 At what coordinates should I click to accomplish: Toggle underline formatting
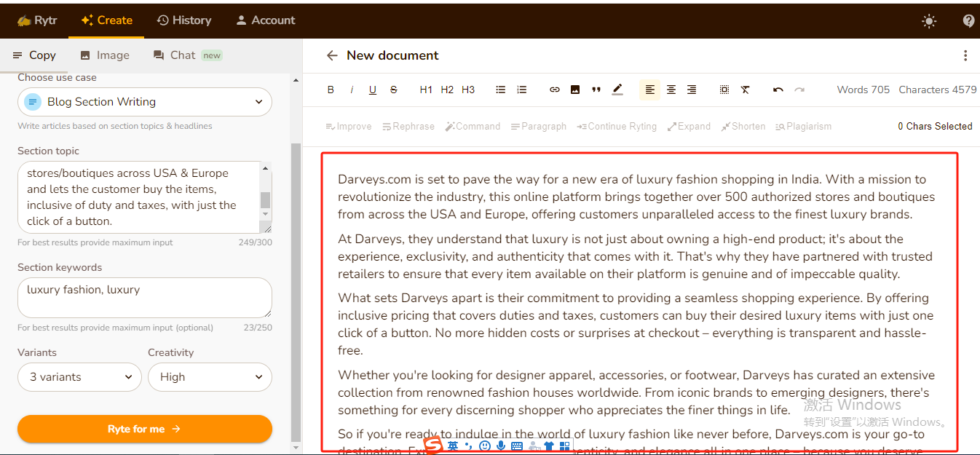[x=373, y=90]
